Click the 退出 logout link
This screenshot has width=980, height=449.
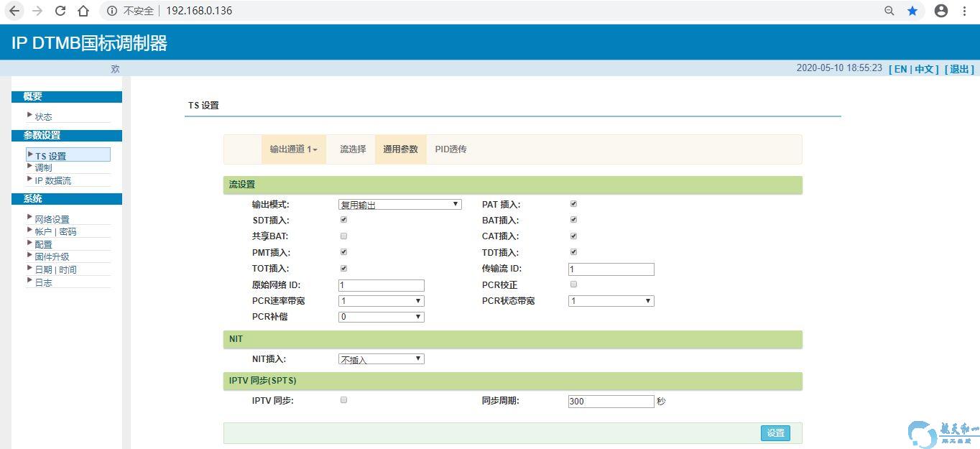959,69
